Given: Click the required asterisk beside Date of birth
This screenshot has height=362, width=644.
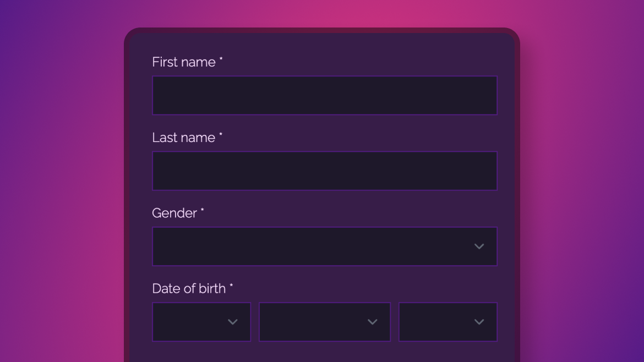Looking at the screenshot, I should pyautogui.click(x=231, y=286).
